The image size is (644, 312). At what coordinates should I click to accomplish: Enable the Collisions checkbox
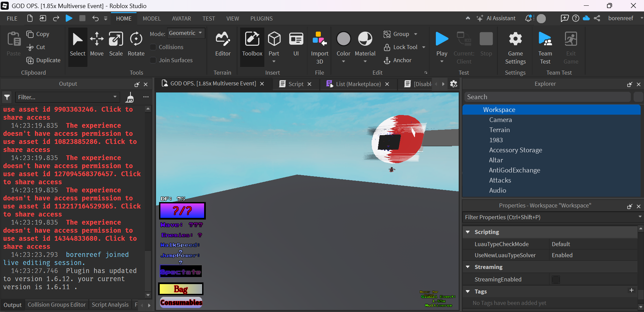153,47
